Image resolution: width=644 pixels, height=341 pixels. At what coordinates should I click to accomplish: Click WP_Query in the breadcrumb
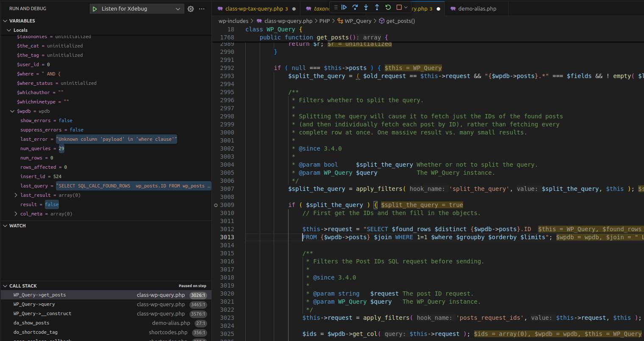click(x=358, y=21)
